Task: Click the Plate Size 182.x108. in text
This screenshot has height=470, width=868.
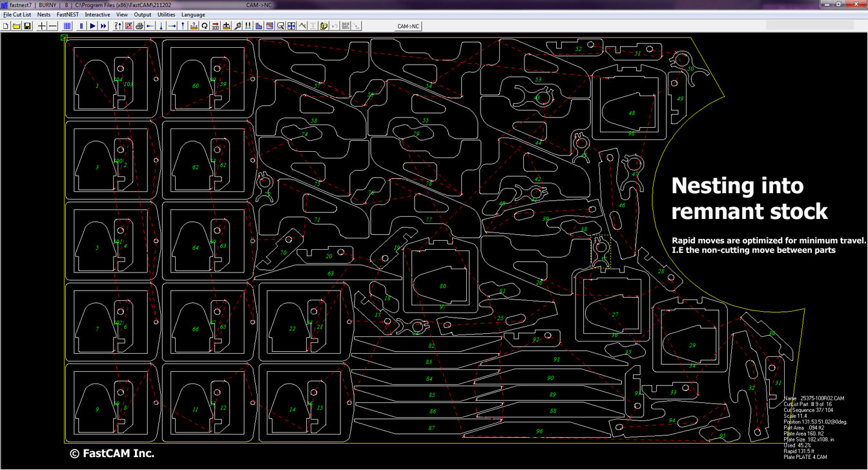Action: click(811, 440)
